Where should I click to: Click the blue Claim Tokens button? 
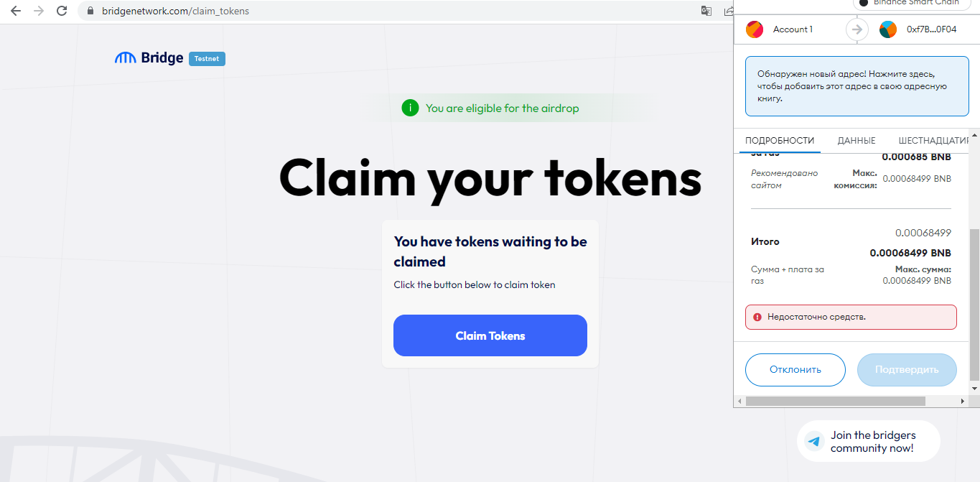[x=490, y=335]
